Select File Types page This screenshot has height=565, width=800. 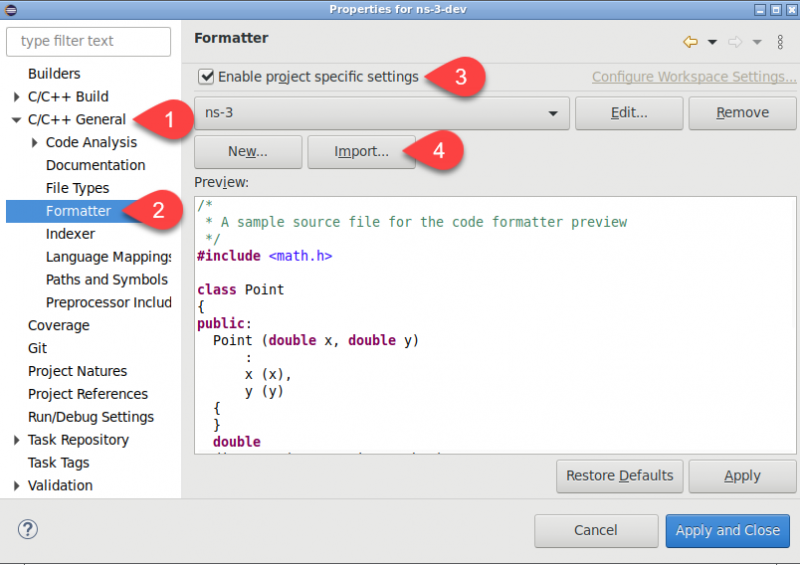coord(78,188)
